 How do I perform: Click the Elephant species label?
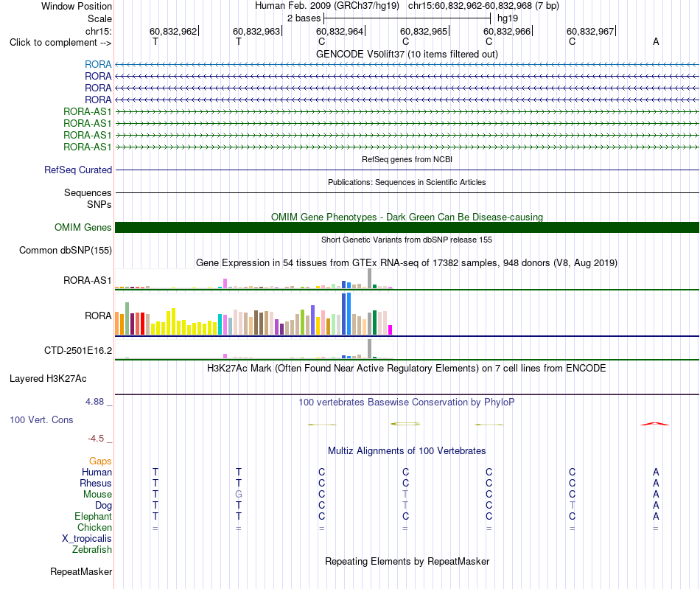coord(93,516)
